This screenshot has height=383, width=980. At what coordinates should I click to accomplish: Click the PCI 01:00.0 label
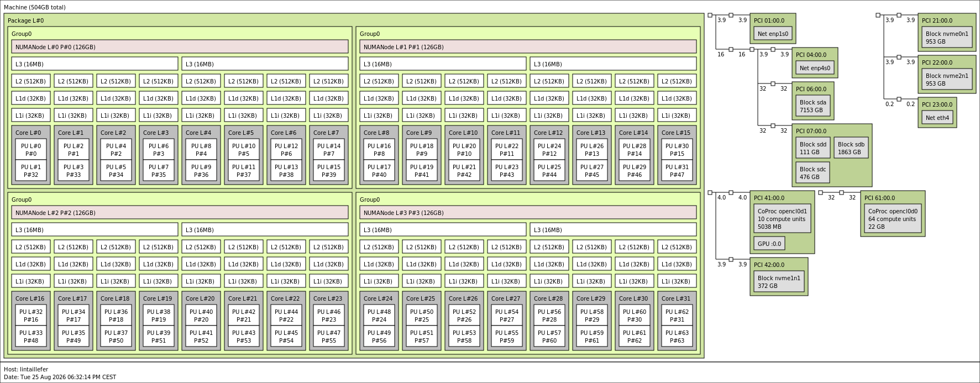click(769, 21)
